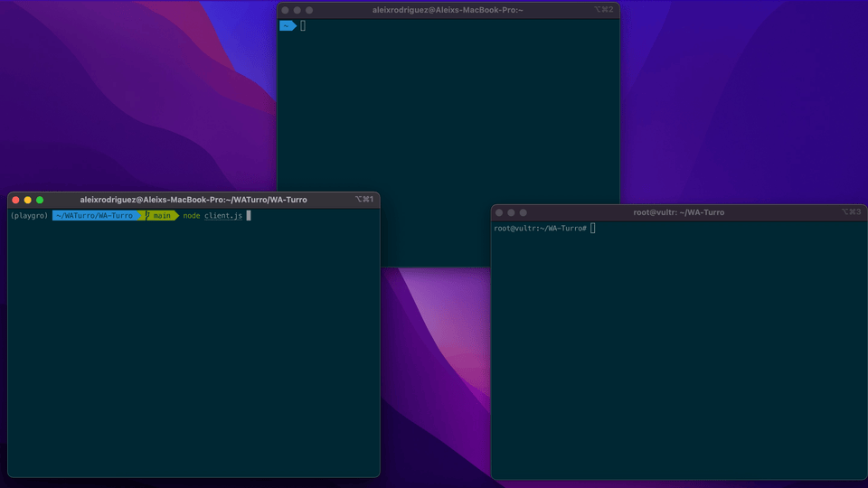This screenshot has height=488, width=868.
Task: Click the git branch icon in the prompt
Action: click(x=147, y=216)
